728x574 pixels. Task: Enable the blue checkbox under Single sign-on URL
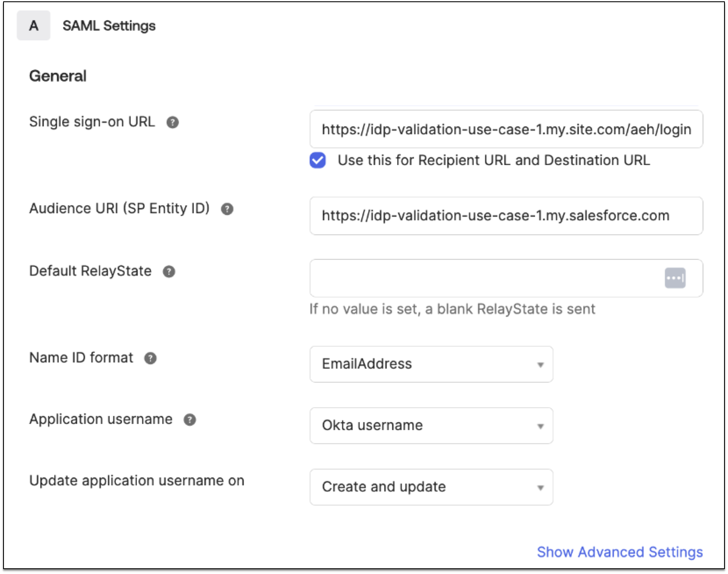[x=318, y=160]
